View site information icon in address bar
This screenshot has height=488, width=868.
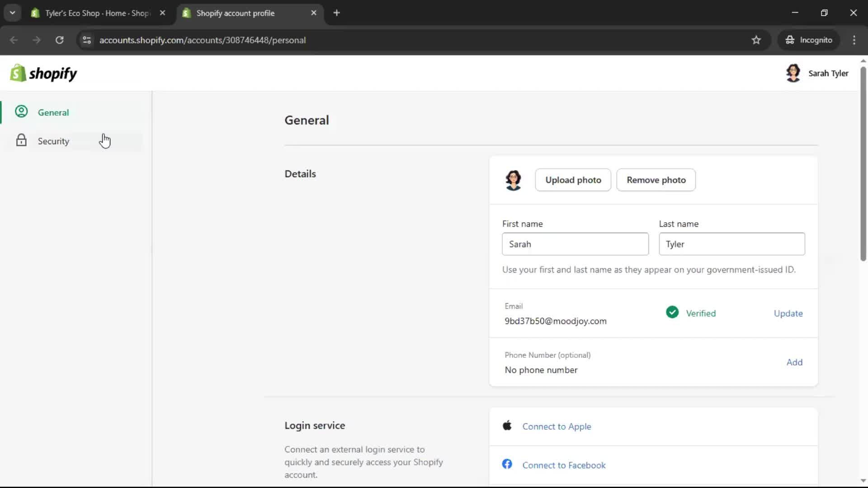tap(87, 40)
